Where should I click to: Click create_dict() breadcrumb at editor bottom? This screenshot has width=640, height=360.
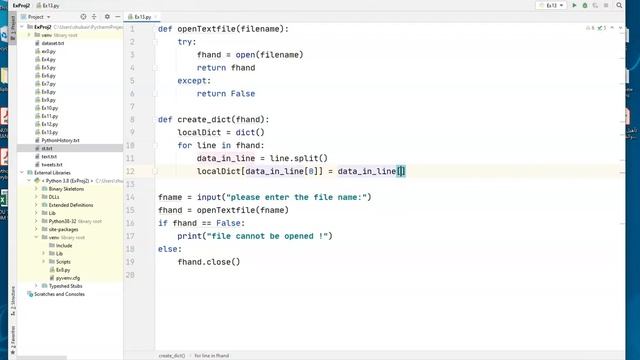(x=172, y=356)
